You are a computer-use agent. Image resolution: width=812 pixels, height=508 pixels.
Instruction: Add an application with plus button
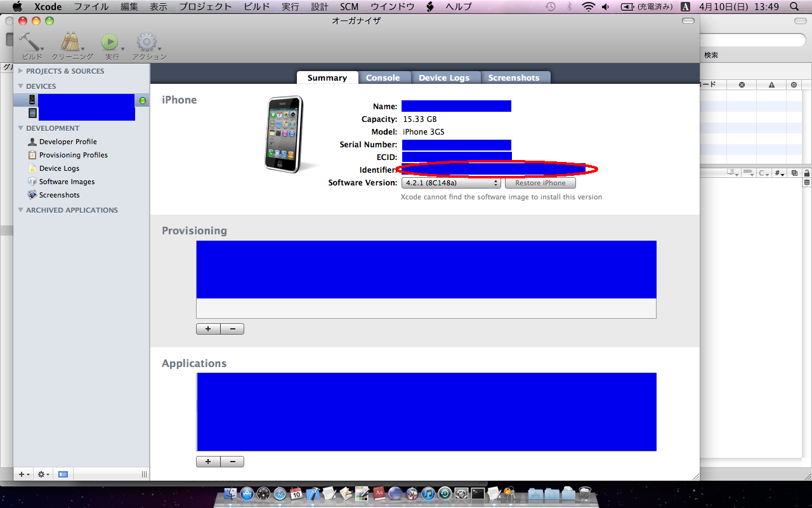tap(208, 462)
